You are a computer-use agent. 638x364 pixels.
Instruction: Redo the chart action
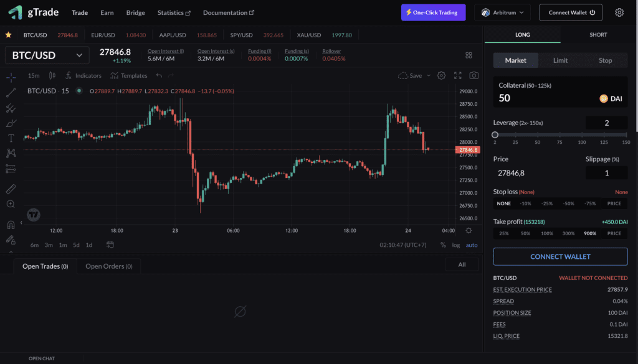coord(171,75)
